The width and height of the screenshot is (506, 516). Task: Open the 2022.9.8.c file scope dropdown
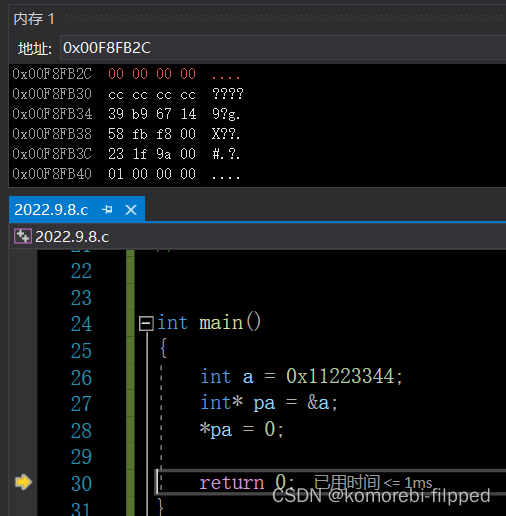pyautogui.click(x=257, y=236)
